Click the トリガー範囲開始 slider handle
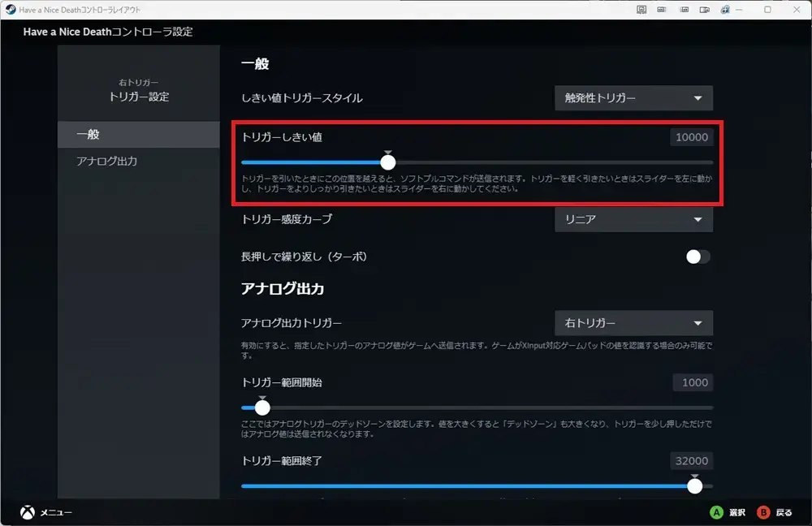The image size is (812, 526). click(262, 407)
